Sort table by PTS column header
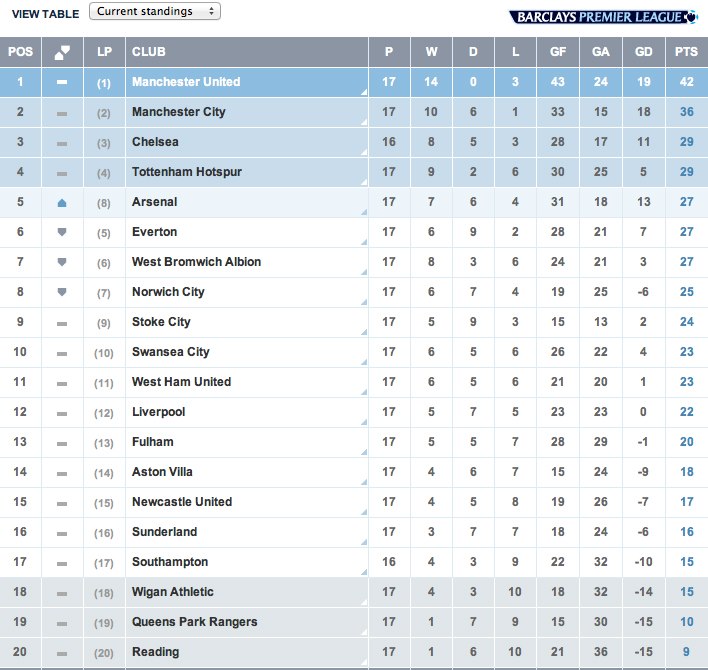This screenshot has height=670, width=708. point(686,52)
